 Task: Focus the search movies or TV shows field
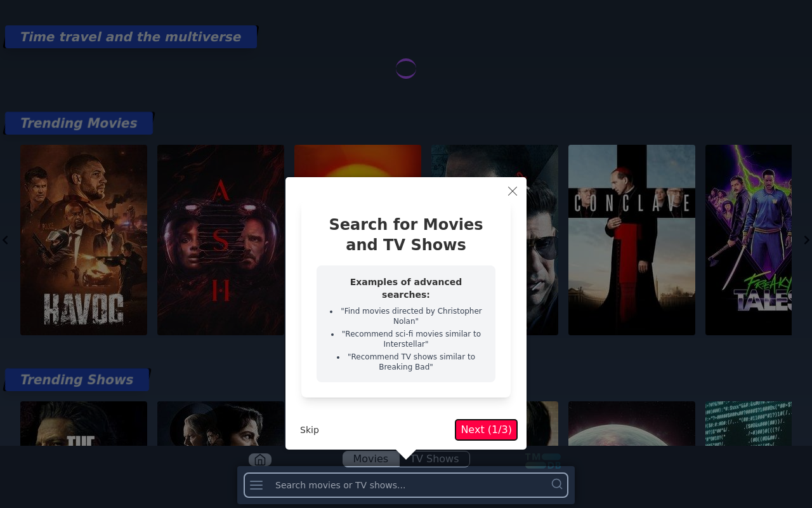click(406, 485)
